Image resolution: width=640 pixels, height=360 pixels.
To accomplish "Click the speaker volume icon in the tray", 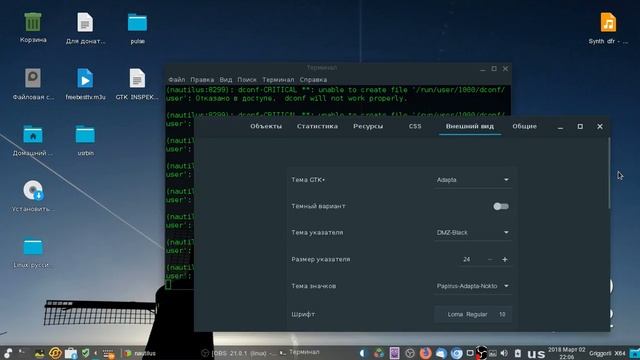I will pyautogui.click(x=504, y=353).
